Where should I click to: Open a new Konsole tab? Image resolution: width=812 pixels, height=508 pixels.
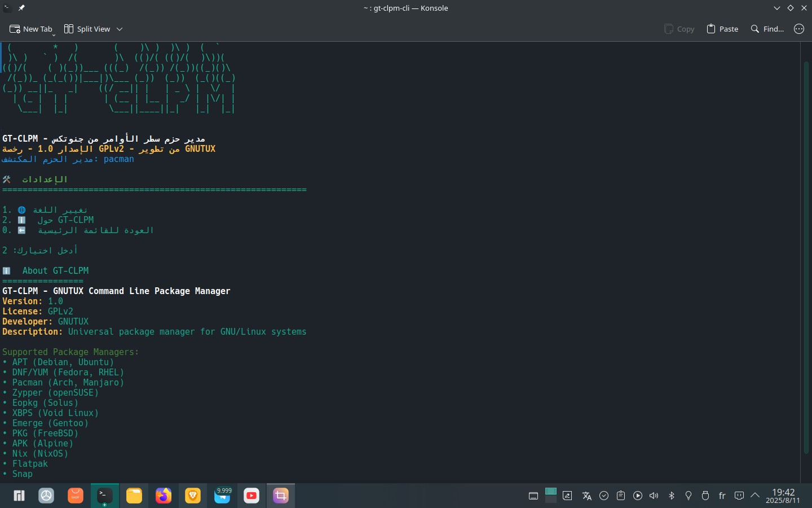(x=31, y=29)
